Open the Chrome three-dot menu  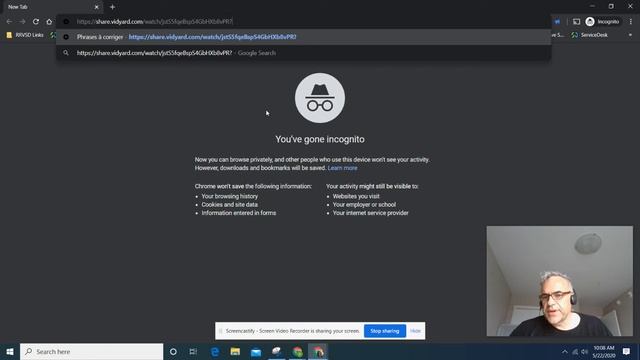[631, 22]
